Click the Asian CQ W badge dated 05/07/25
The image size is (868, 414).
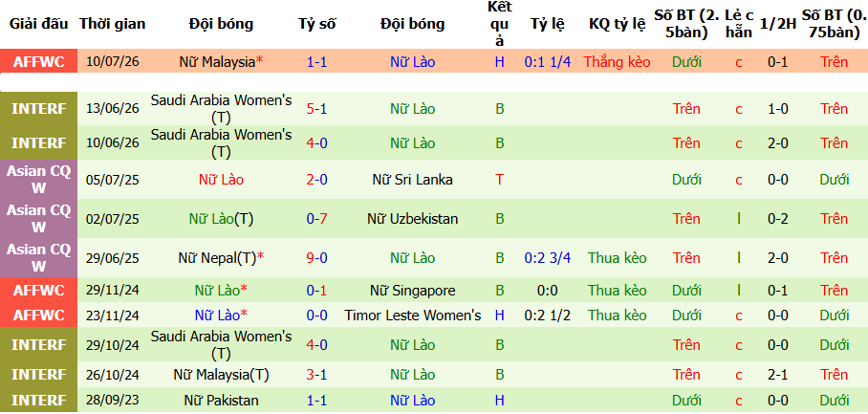click(39, 180)
